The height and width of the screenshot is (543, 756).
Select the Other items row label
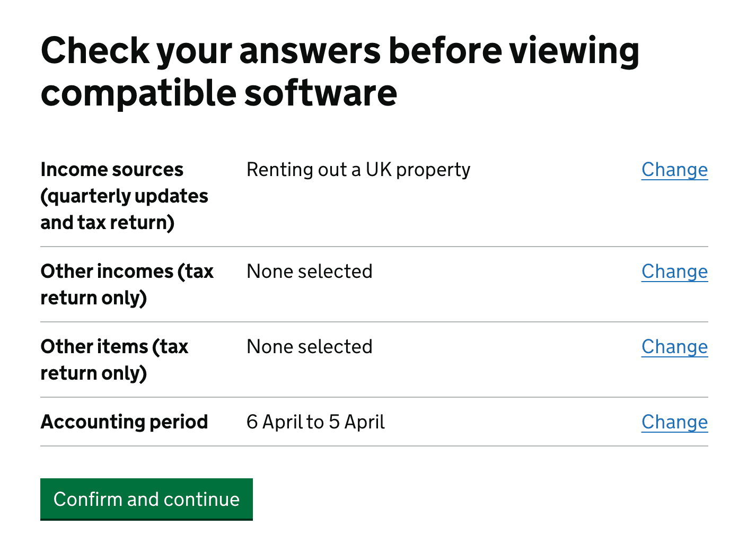click(115, 360)
